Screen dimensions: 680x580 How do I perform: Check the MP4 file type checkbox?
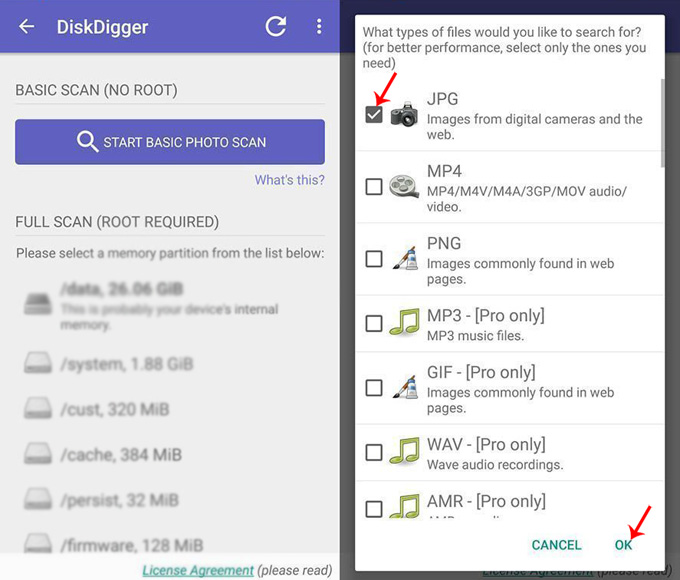pyautogui.click(x=374, y=187)
